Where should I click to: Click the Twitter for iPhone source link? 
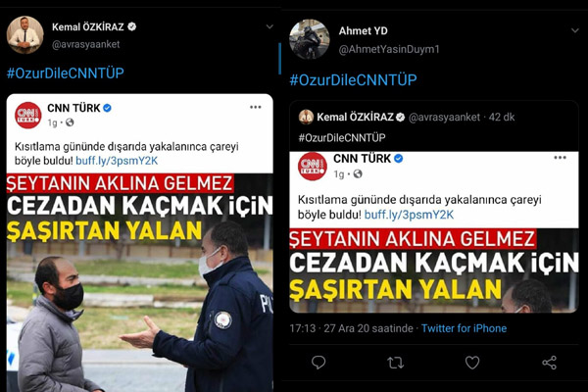(464, 328)
